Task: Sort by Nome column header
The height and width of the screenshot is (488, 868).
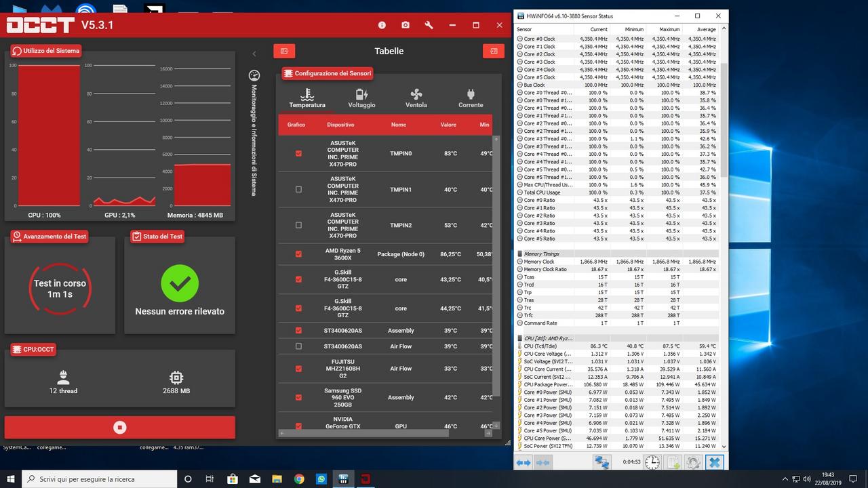Action: [399, 125]
